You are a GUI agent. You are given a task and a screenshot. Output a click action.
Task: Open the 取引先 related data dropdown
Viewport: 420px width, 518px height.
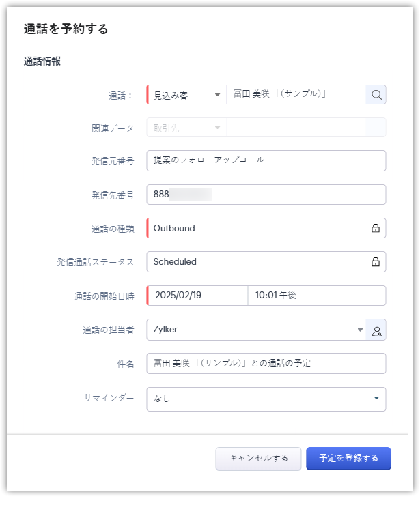click(217, 128)
